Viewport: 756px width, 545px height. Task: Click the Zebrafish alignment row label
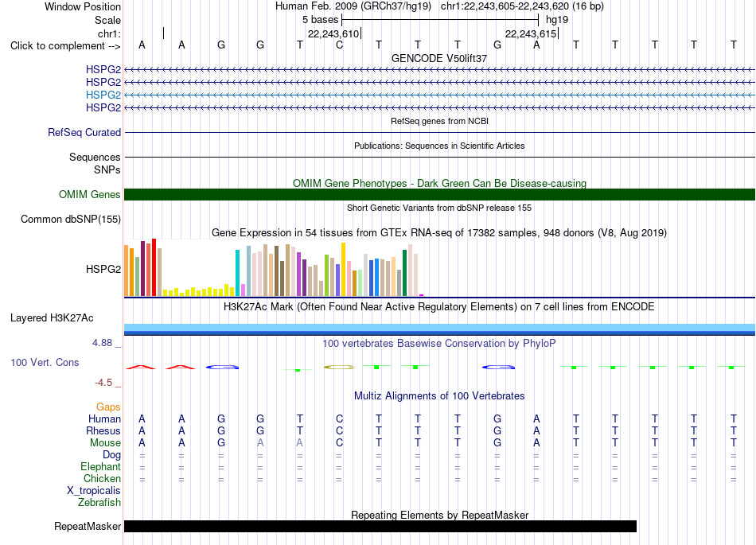pos(99,502)
